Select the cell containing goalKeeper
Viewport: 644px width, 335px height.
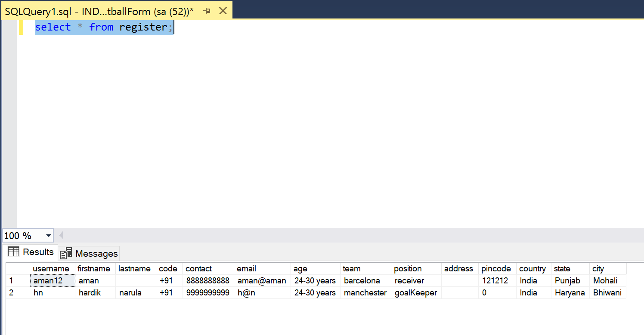(x=415, y=292)
